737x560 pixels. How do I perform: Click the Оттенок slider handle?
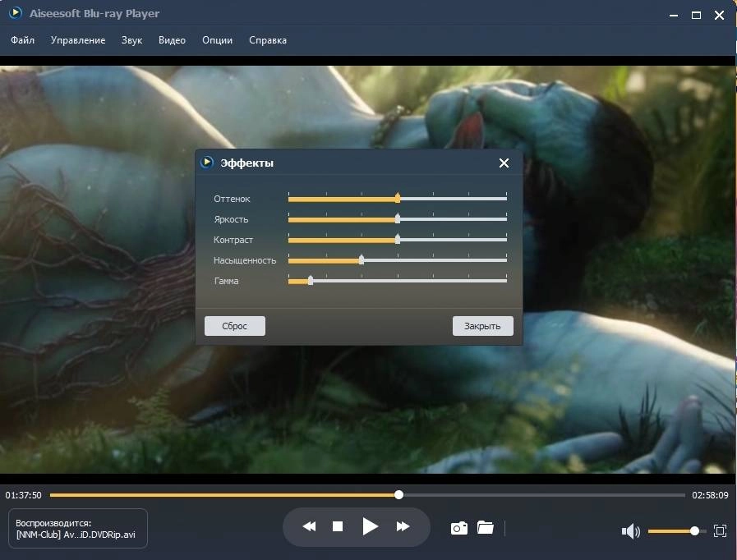[x=398, y=198]
